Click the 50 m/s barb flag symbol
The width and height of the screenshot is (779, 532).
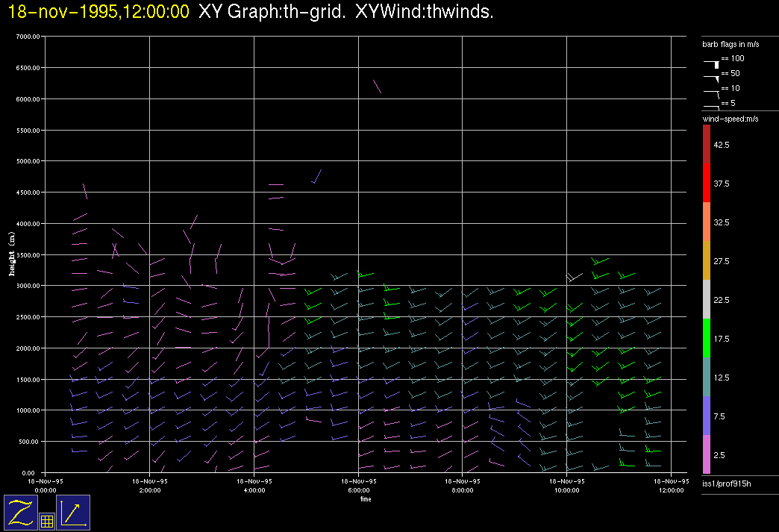tap(712, 78)
